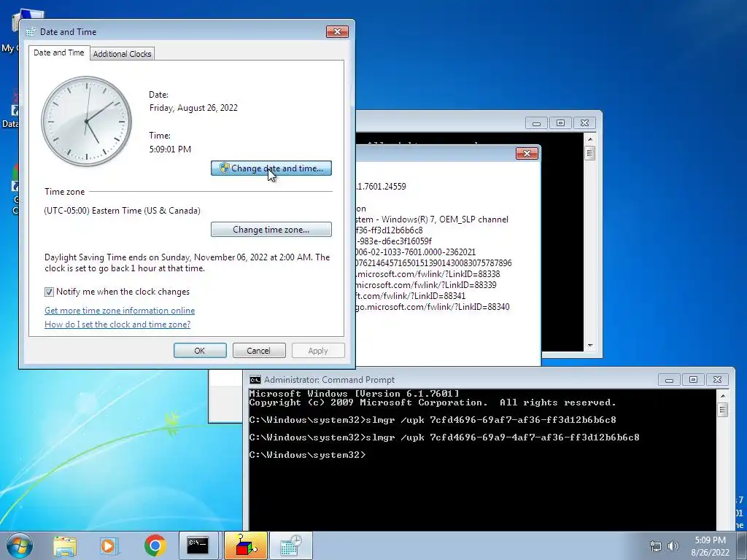Open the Windows Start orb
This screenshot has height=560, width=747.
(x=20, y=545)
